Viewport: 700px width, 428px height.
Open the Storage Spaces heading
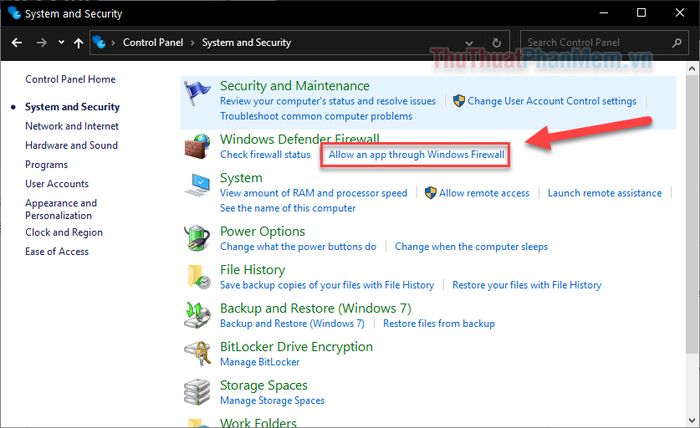[x=263, y=385]
